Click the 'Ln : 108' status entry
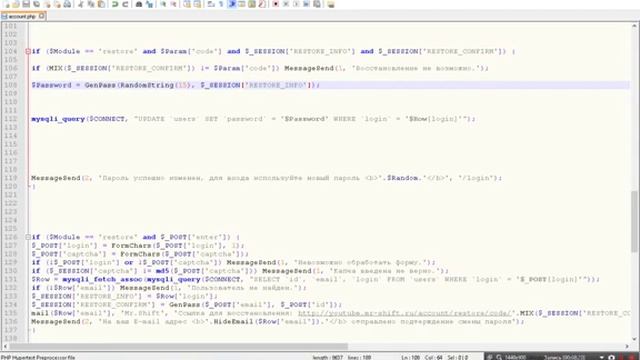 coord(411,357)
